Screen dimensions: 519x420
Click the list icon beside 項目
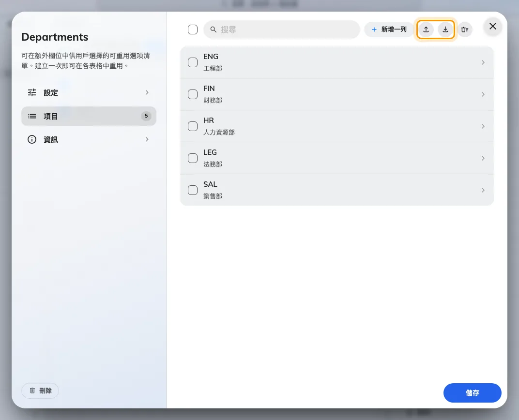pyautogui.click(x=32, y=116)
